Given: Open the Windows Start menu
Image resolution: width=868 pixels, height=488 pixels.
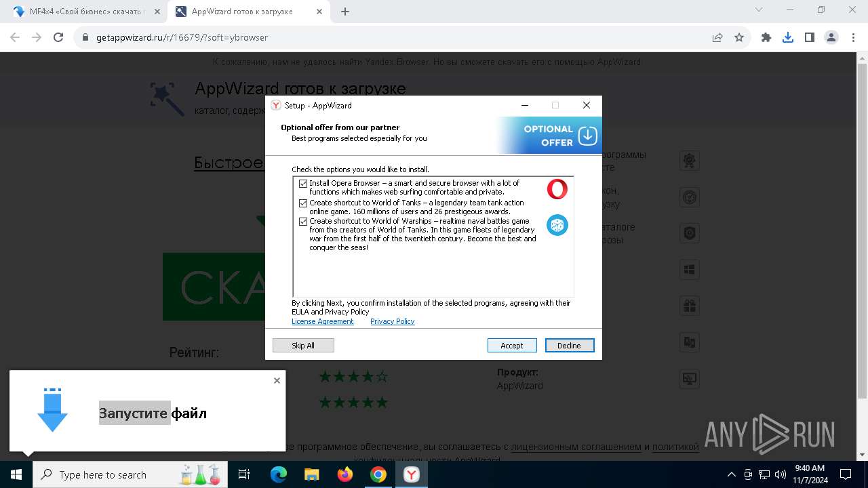Looking at the screenshot, I should (x=16, y=474).
